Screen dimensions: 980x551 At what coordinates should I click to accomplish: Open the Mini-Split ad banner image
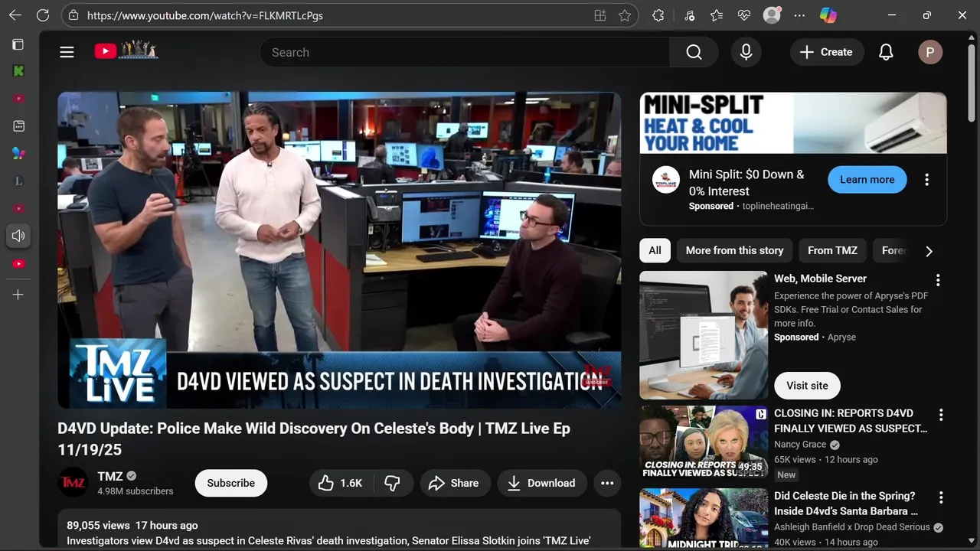tap(793, 123)
